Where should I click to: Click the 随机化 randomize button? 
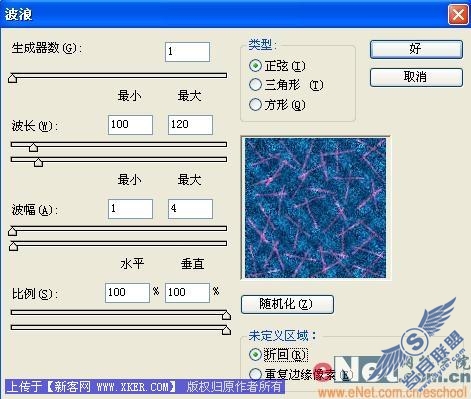tap(287, 304)
